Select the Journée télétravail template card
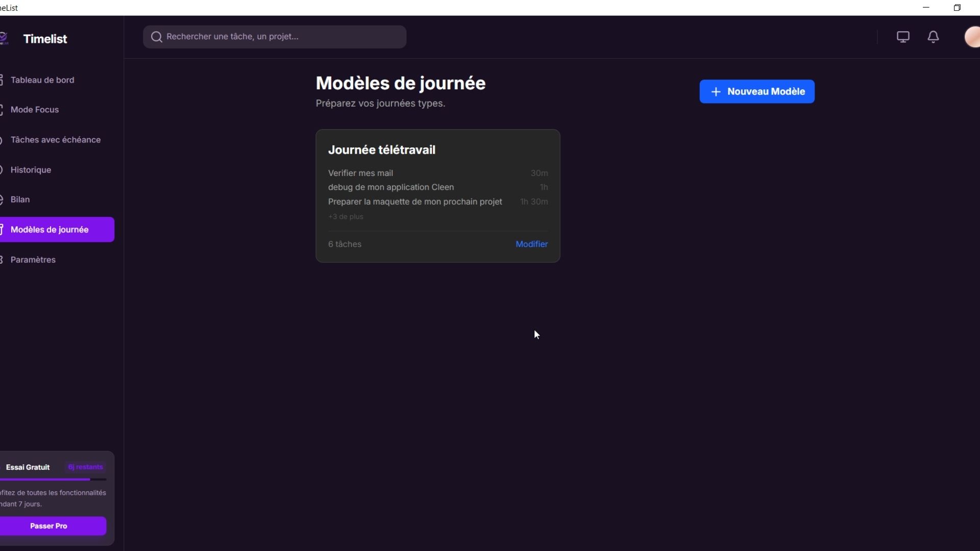Viewport: 980px width, 551px height. (438, 196)
